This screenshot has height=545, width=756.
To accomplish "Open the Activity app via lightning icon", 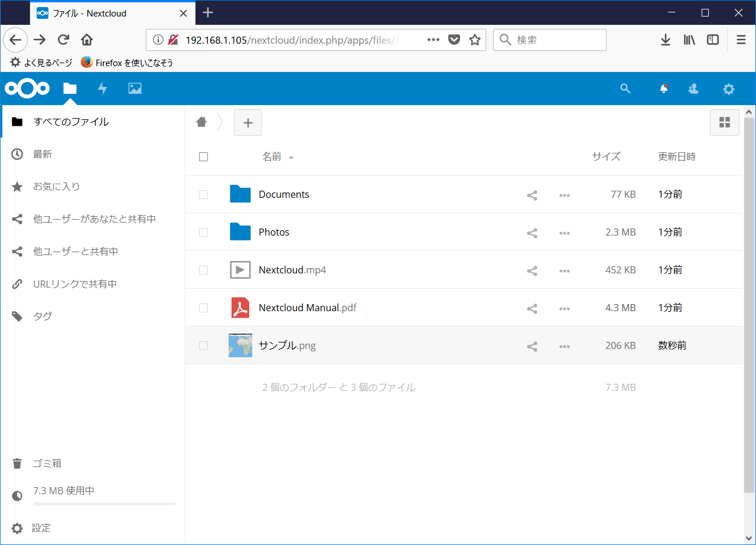I will coord(102,88).
